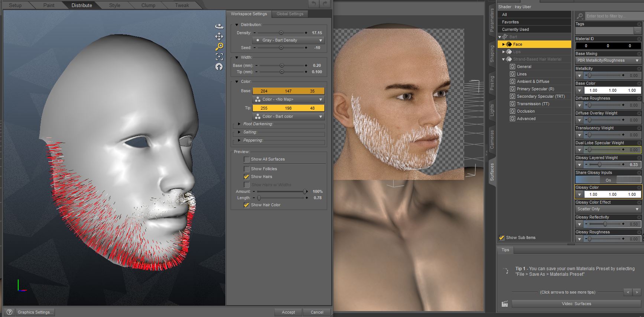The image size is (644, 317).
Task: Click the Base color swatch 204 147 35
Action: (x=288, y=91)
